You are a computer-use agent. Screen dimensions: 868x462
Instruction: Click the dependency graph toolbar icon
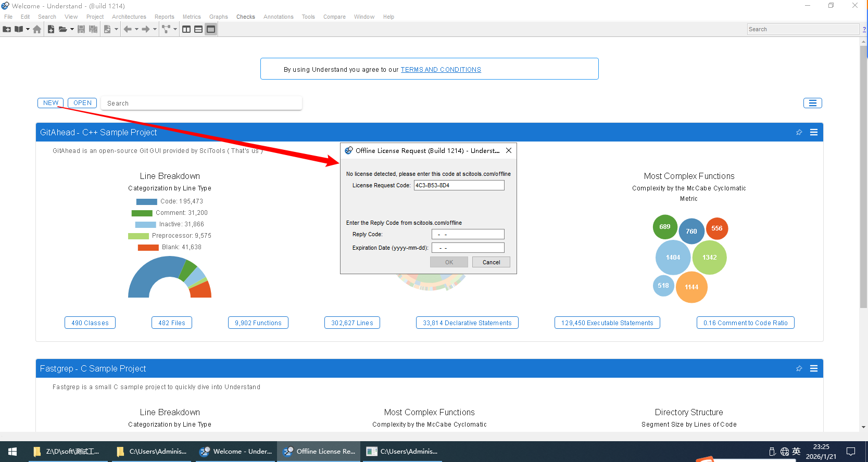(166, 30)
